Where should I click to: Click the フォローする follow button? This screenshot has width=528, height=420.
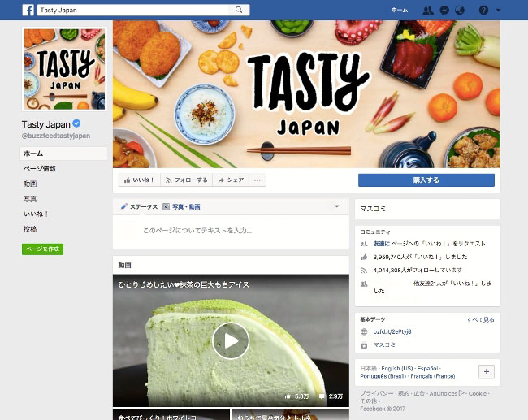pyautogui.click(x=186, y=180)
